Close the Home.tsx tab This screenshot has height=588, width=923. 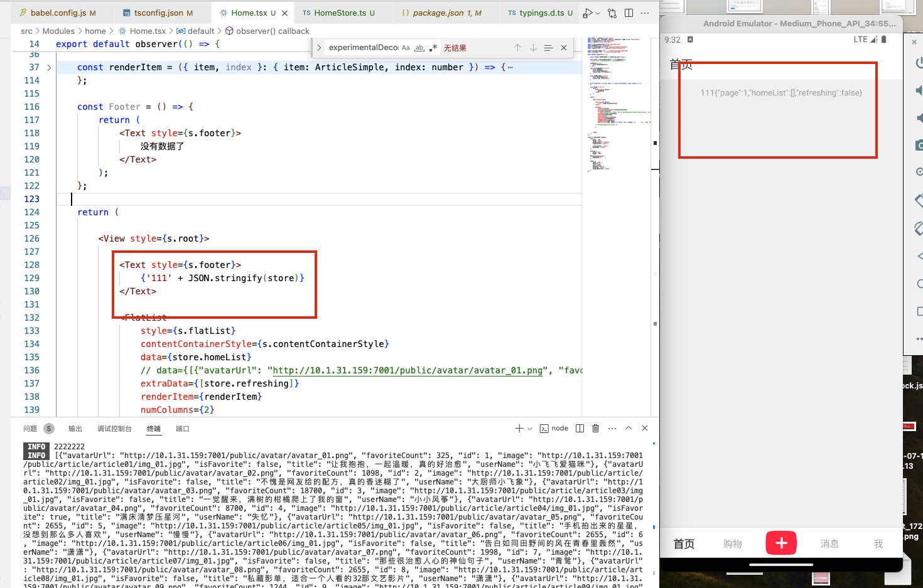click(285, 13)
